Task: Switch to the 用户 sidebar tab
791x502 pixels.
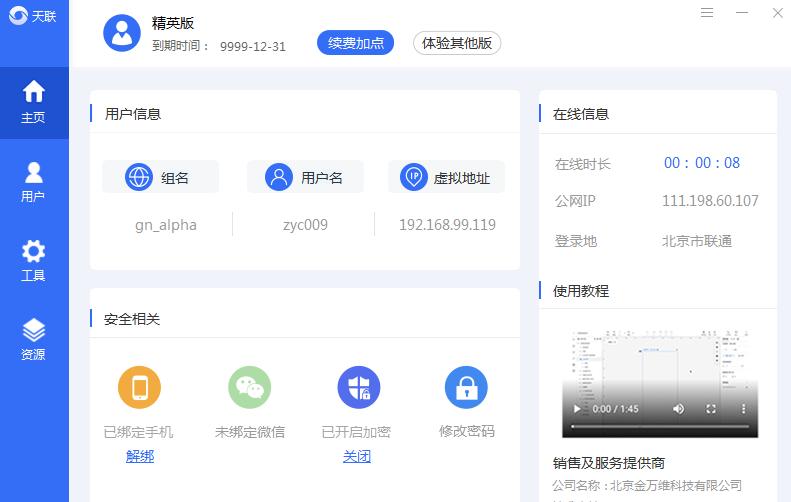Action: click(34, 182)
